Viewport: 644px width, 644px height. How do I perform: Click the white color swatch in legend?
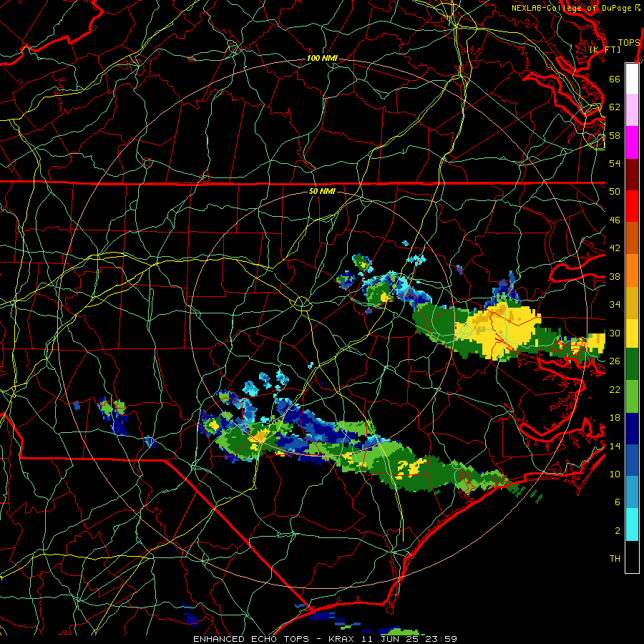(x=632, y=79)
